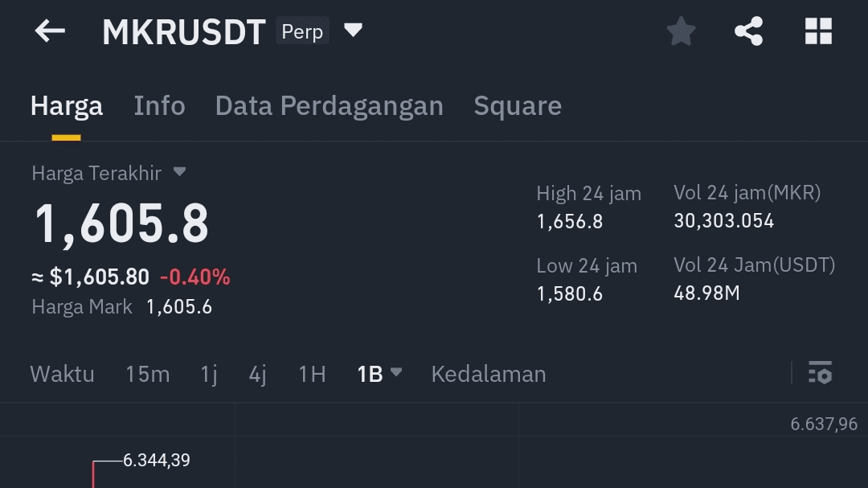Expand the Harga Terakhir price type dropdown
Screen dimensions: 868x488
click(x=179, y=171)
